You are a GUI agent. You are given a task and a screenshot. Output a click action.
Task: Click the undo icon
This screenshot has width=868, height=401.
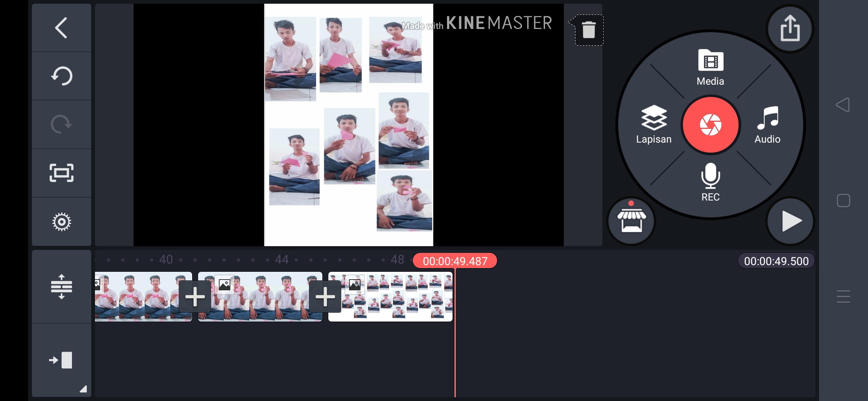61,76
